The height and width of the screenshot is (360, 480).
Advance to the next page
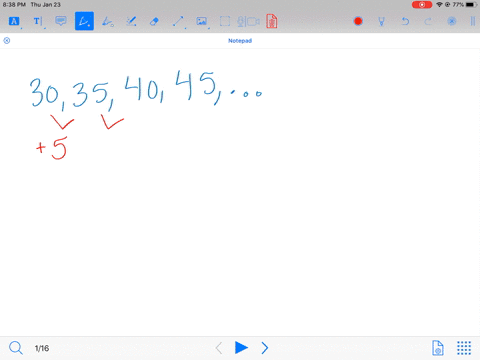tap(265, 348)
